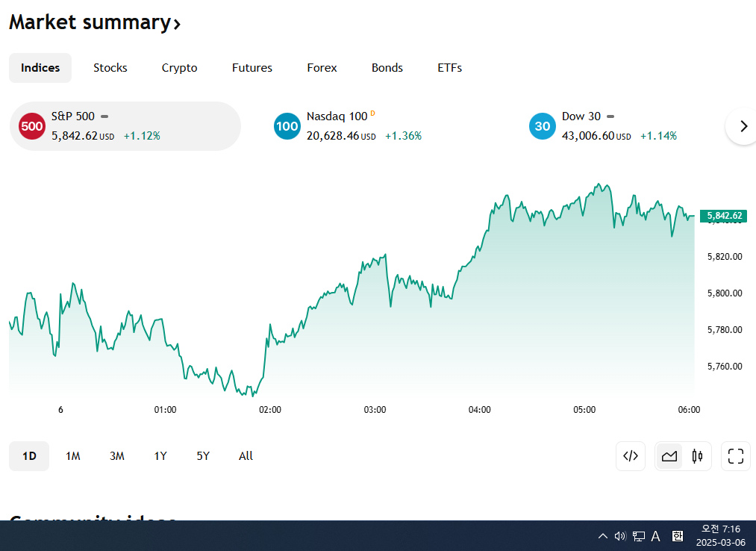Set chart range to 1Y
Image resolution: width=756 pixels, height=551 pixels.
point(160,456)
